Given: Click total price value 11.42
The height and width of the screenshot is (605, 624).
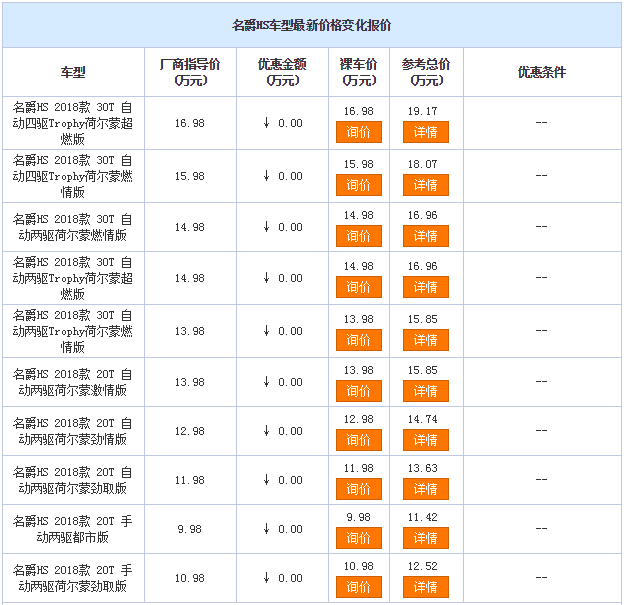Looking at the screenshot, I should coord(423,517).
